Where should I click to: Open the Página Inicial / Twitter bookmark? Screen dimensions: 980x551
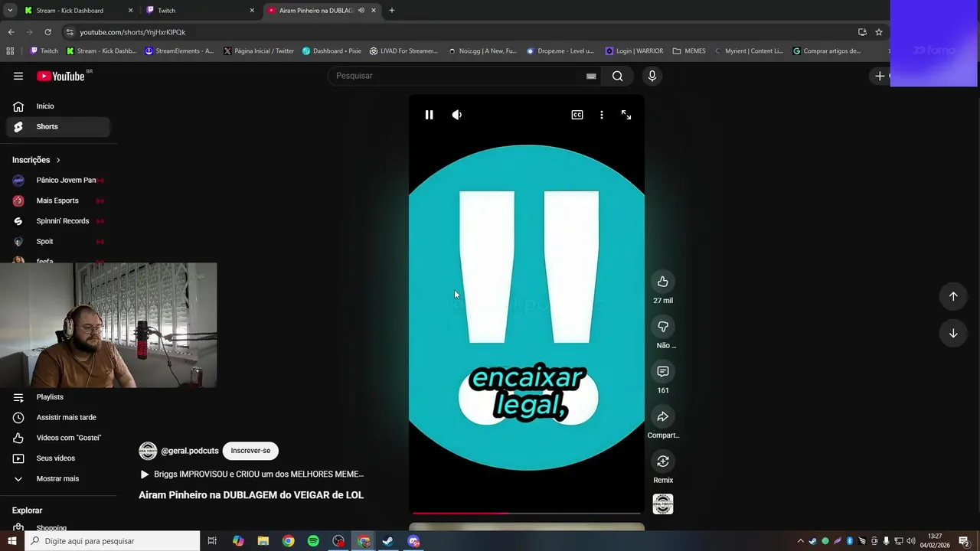point(259,51)
